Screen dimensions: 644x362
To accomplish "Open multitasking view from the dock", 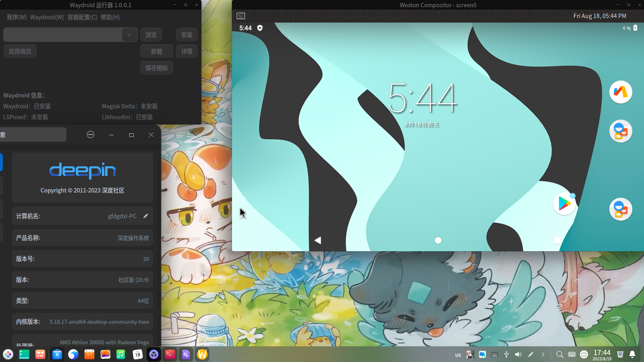I will (x=40, y=354).
